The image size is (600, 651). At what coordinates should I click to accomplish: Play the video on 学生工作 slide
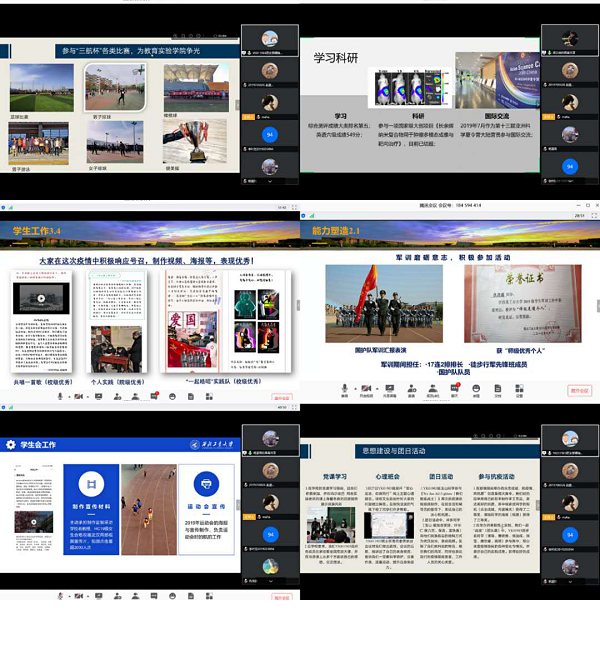[x=40, y=298]
